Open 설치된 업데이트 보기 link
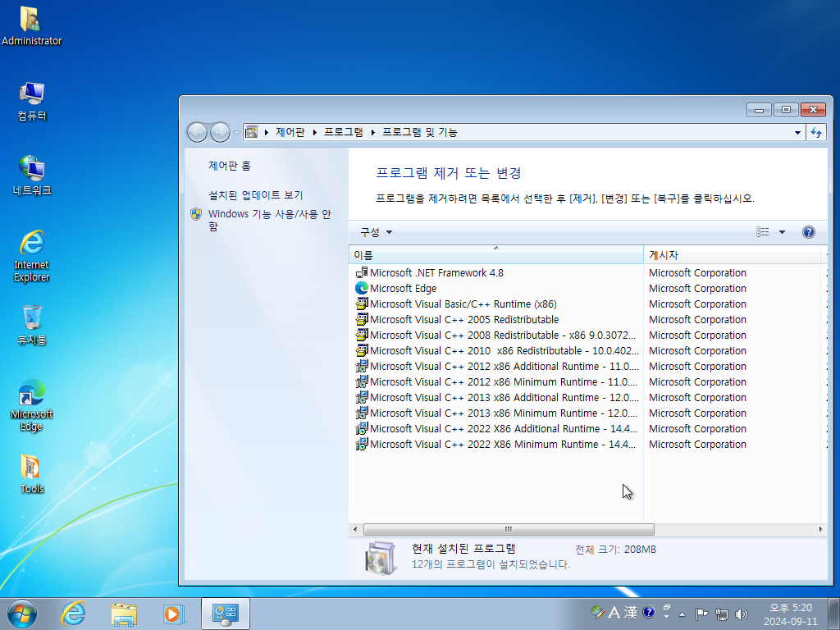 click(x=256, y=195)
